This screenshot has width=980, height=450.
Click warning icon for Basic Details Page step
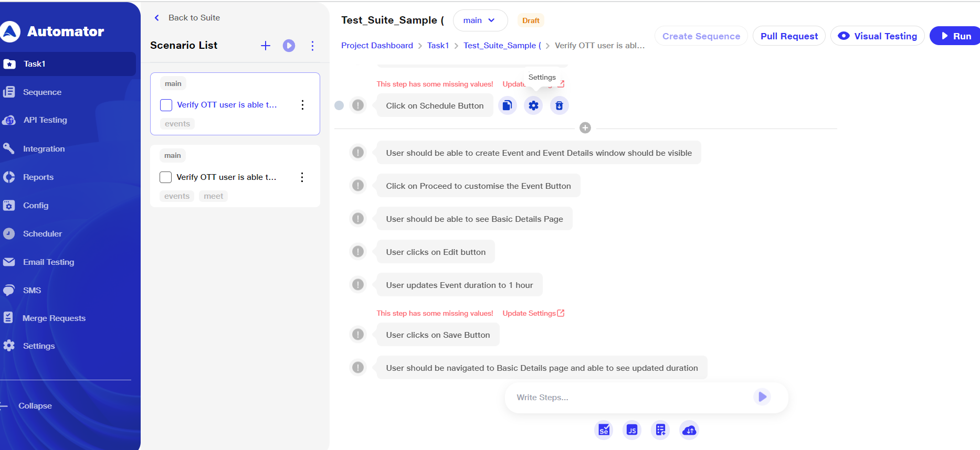point(358,219)
